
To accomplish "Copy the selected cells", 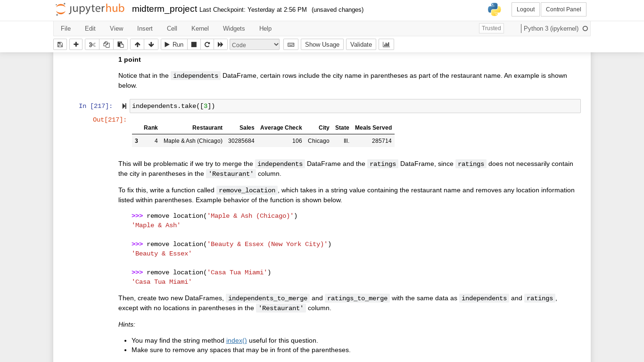I will [107, 44].
